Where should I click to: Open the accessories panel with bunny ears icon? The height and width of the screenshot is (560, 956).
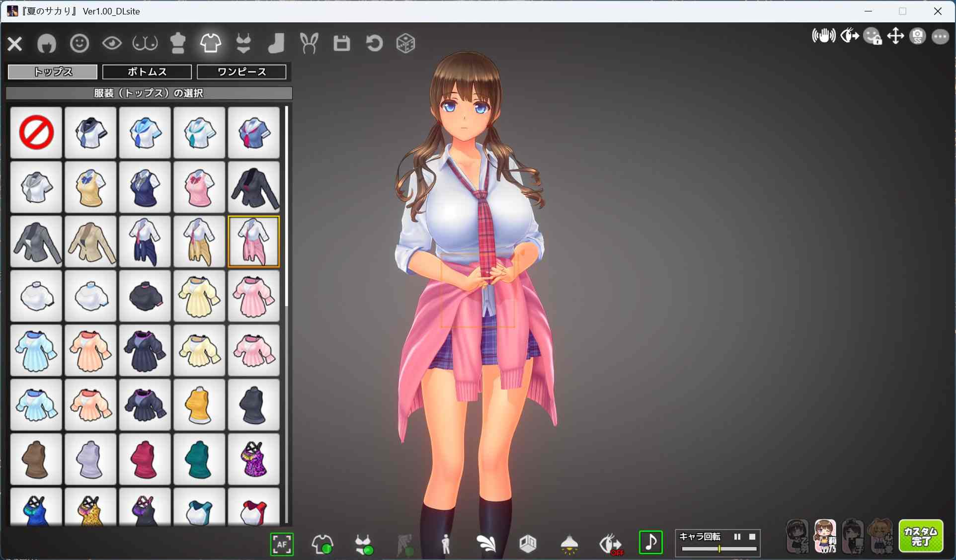point(309,43)
